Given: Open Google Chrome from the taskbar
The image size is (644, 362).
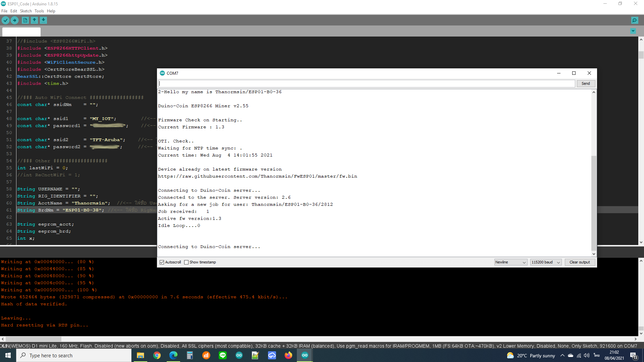Looking at the screenshot, I should [x=157, y=355].
